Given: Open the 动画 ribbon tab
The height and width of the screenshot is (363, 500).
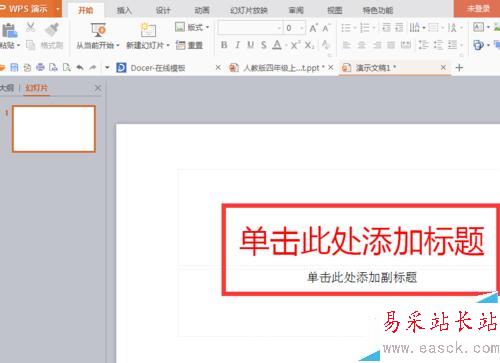Looking at the screenshot, I should click(202, 10).
